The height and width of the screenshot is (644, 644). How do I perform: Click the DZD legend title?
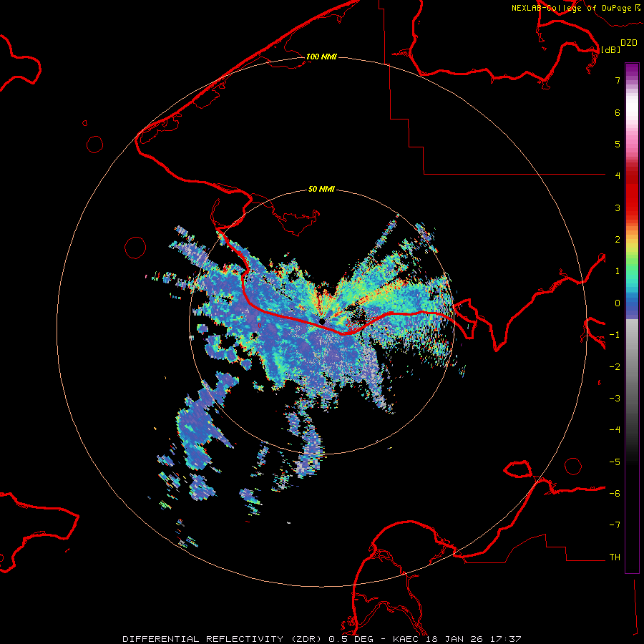[629, 43]
